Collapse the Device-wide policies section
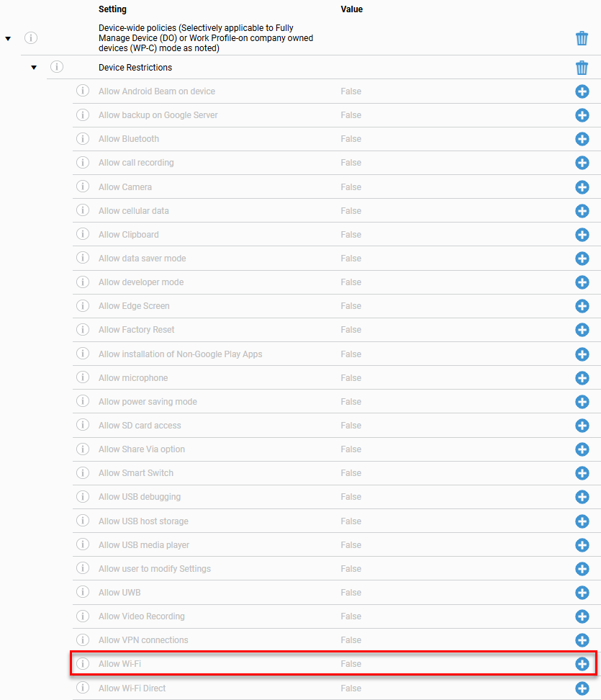Image resolution: width=601 pixels, height=700 pixels. click(8, 38)
